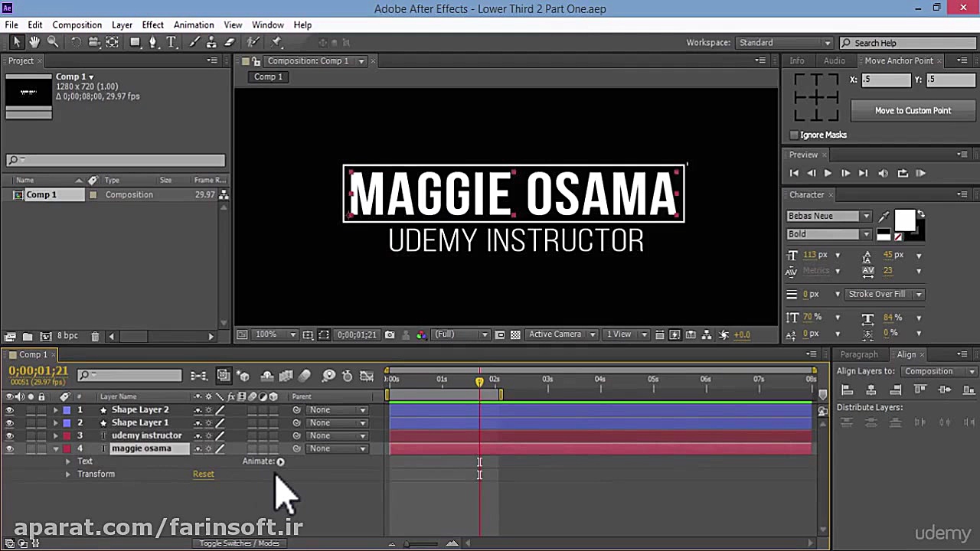Viewport: 980px width, 551px height.
Task: Select the Brush tool
Action: coord(194,42)
